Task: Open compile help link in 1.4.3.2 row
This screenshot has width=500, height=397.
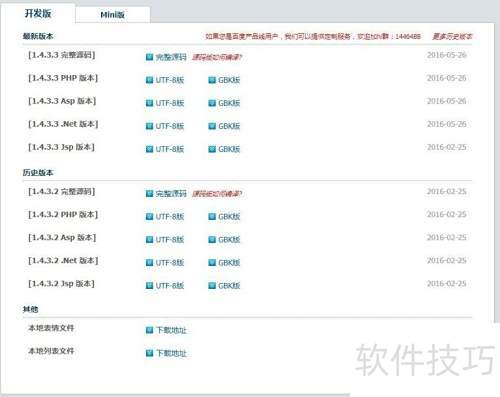Action: point(217,194)
